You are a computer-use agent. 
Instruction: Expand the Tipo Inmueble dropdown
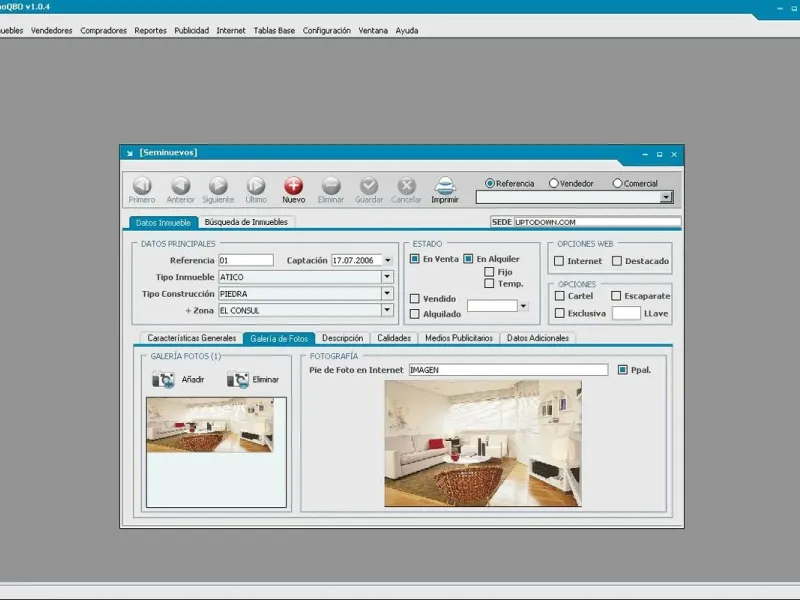(x=387, y=277)
